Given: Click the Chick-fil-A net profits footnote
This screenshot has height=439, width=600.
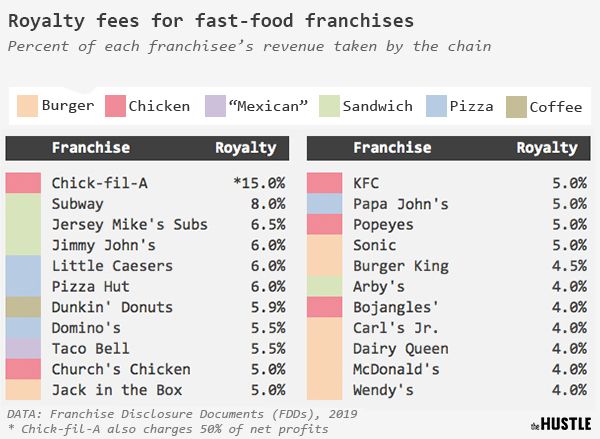Looking at the screenshot, I should (x=168, y=429).
